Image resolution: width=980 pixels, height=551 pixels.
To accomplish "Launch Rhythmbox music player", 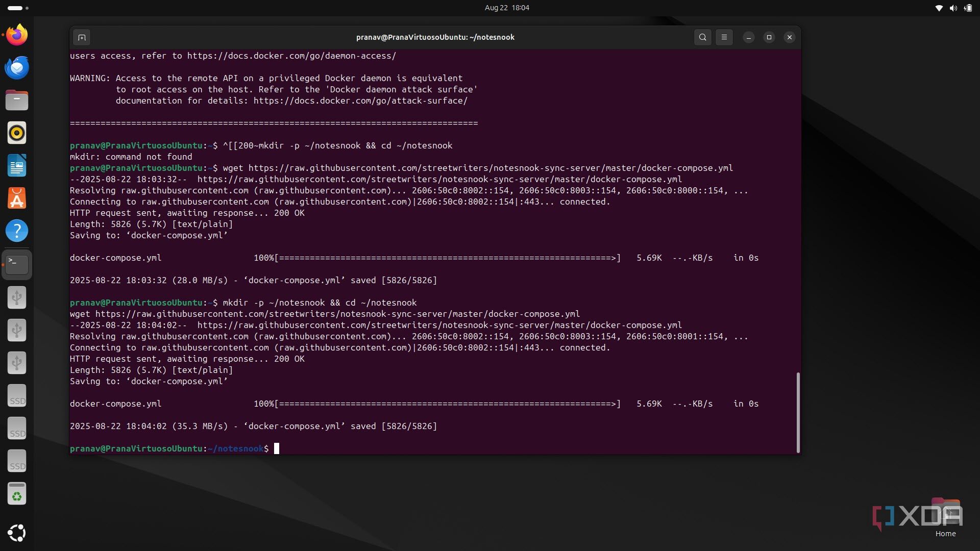I will click(17, 133).
